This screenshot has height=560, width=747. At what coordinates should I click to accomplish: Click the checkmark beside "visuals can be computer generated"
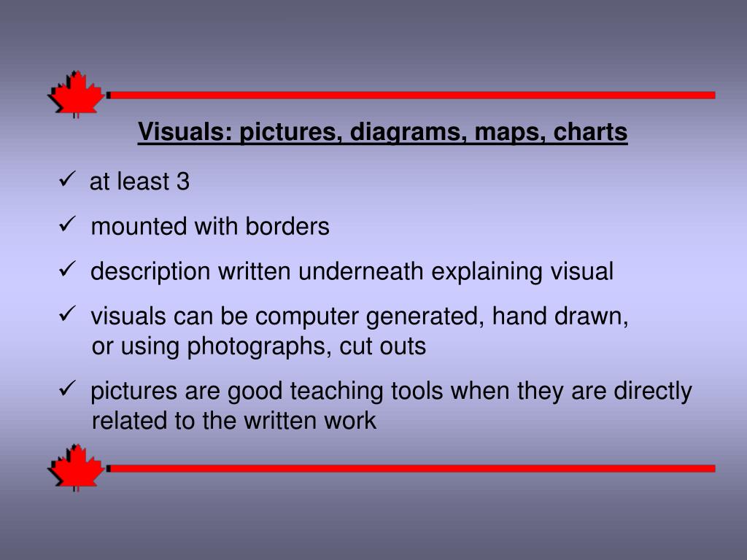(67, 314)
